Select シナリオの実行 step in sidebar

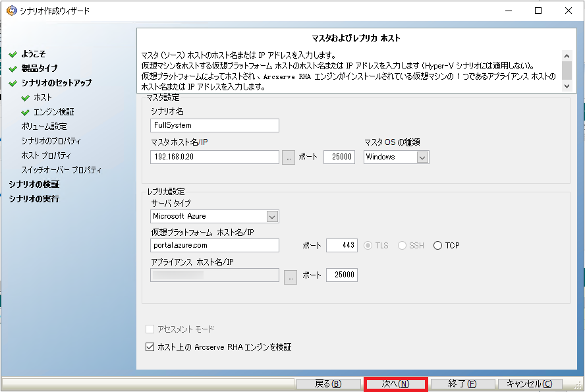coord(34,199)
